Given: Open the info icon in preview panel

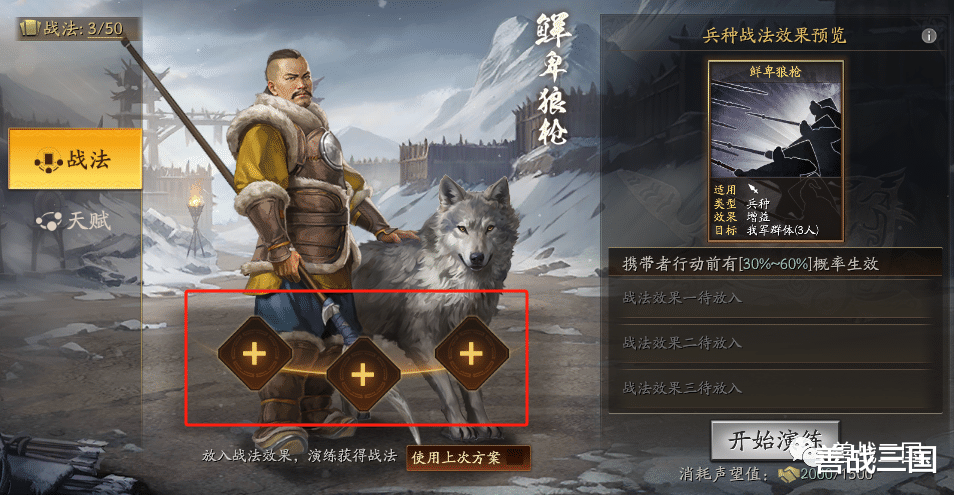Looking at the screenshot, I should (x=928, y=36).
